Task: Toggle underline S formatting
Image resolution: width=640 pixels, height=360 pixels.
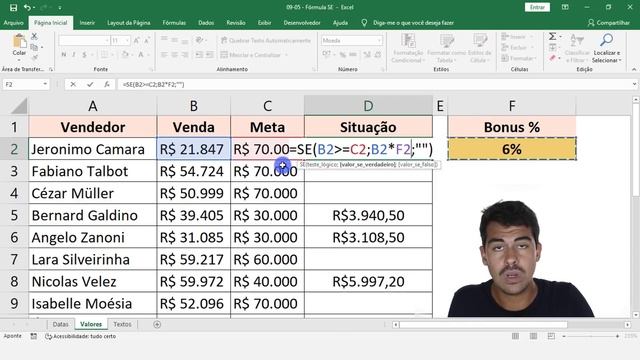Action: point(84,55)
